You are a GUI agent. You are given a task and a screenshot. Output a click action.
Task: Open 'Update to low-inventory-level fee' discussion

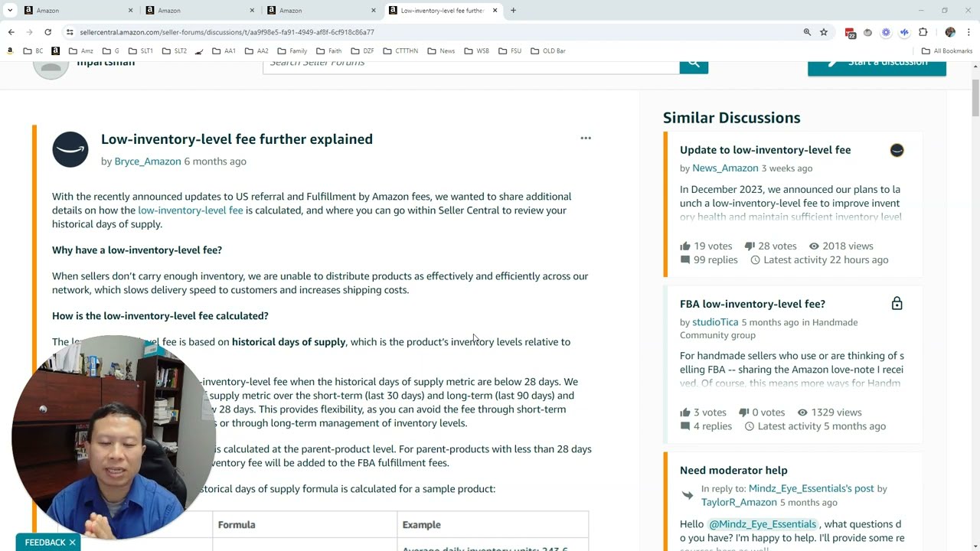click(766, 150)
